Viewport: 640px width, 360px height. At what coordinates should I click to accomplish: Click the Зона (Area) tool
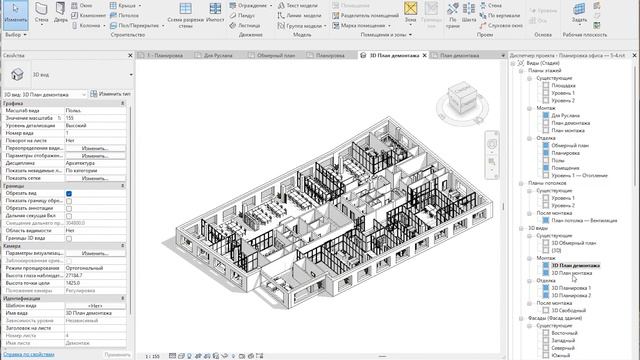point(410,12)
